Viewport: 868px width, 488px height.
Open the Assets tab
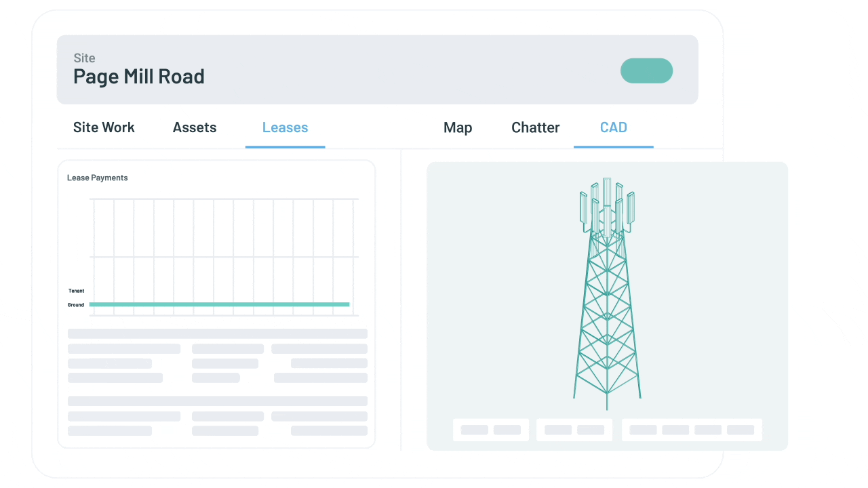tap(195, 127)
